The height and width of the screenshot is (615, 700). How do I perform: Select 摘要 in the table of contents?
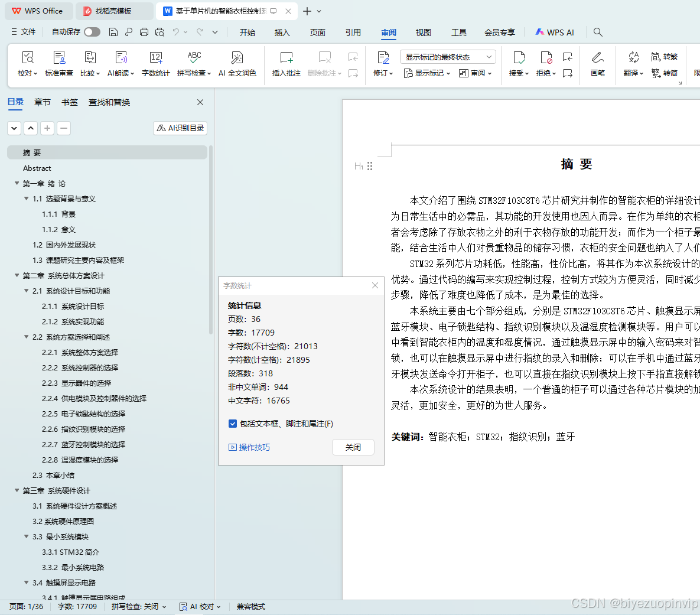(x=32, y=152)
